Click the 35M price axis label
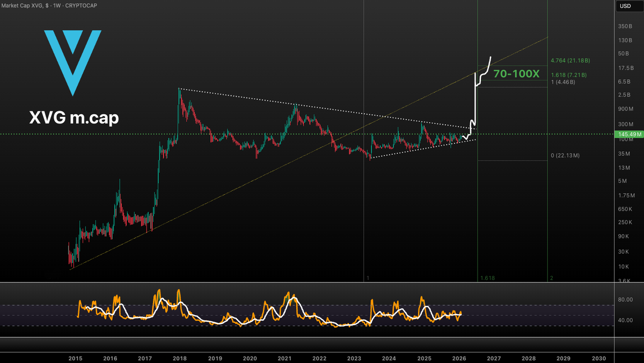 coord(624,153)
